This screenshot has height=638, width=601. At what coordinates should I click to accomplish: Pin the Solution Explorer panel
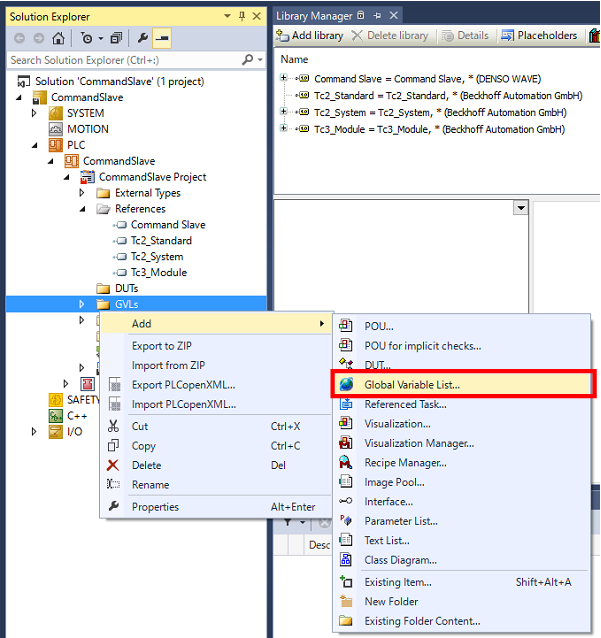[x=242, y=16]
